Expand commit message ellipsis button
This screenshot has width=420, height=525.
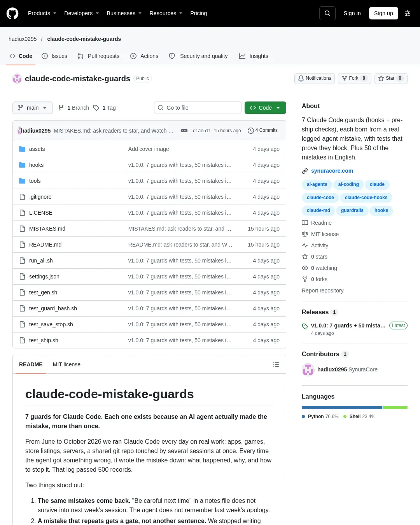tap(184, 131)
